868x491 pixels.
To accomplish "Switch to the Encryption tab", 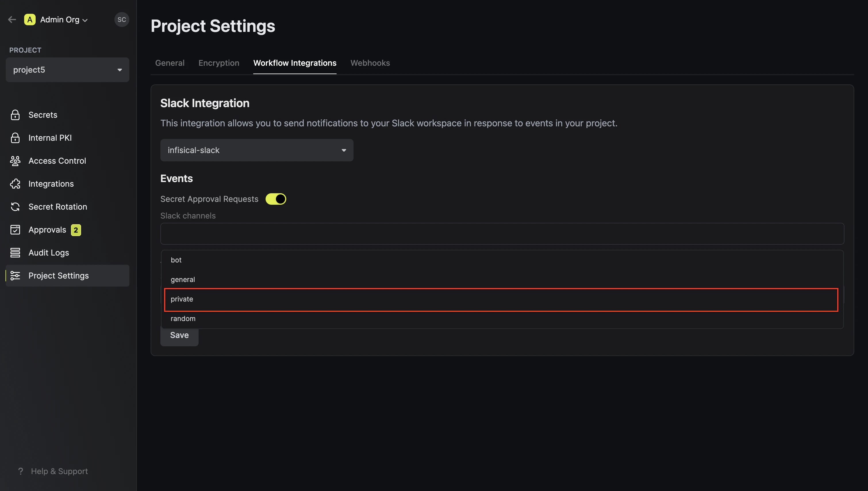I will [x=219, y=63].
